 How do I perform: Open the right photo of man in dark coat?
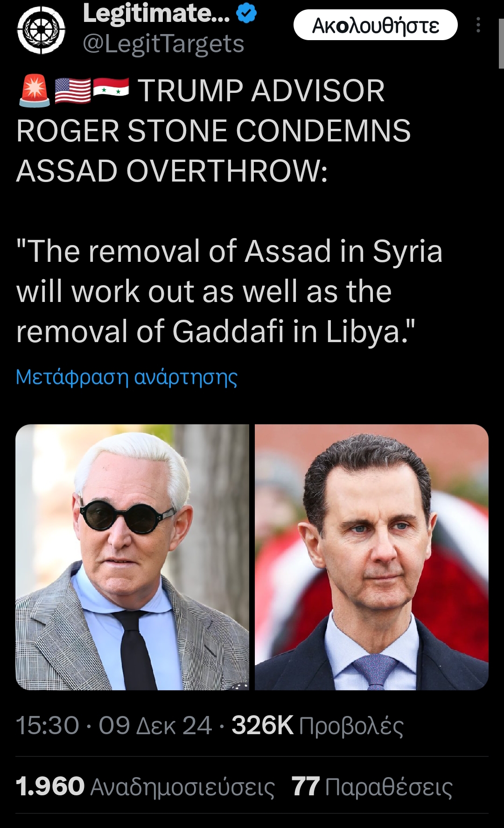tap(371, 557)
